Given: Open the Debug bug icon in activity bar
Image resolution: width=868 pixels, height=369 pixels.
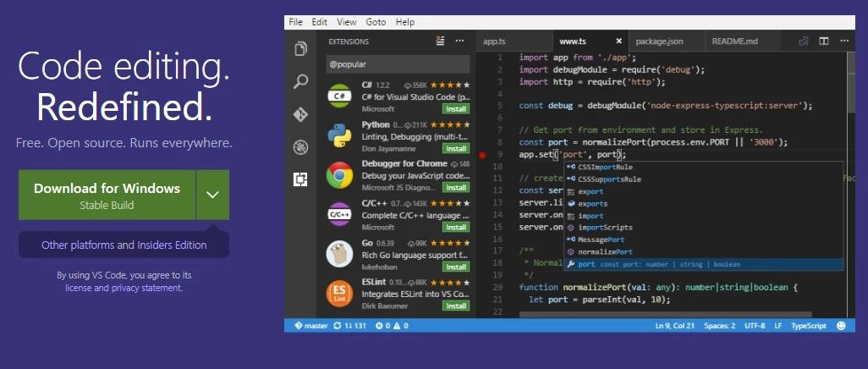Looking at the screenshot, I should [300, 147].
